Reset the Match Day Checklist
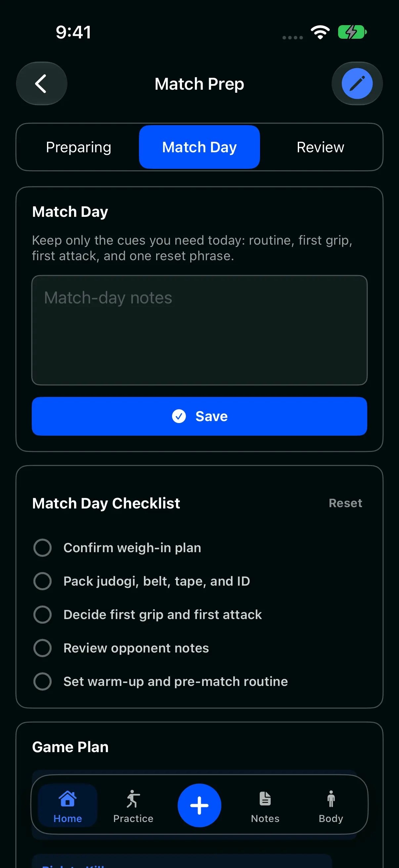The image size is (399, 868). (345, 503)
